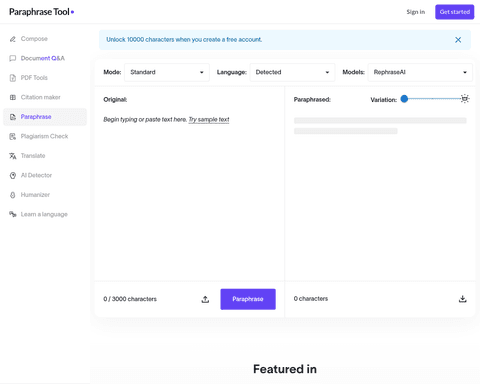Screen dimensions: 480x384
Task: Click the PDF Tools file icon
Action: click(x=13, y=78)
